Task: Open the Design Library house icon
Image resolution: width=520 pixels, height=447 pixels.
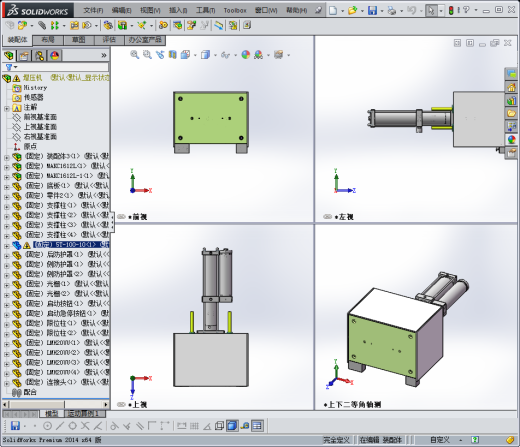Action: click(x=511, y=88)
